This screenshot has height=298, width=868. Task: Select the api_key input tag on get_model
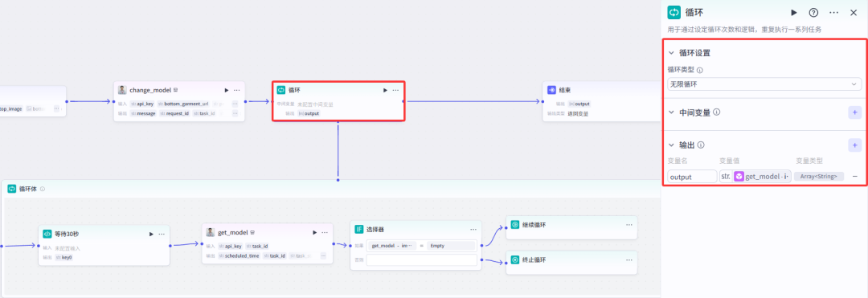click(231, 246)
